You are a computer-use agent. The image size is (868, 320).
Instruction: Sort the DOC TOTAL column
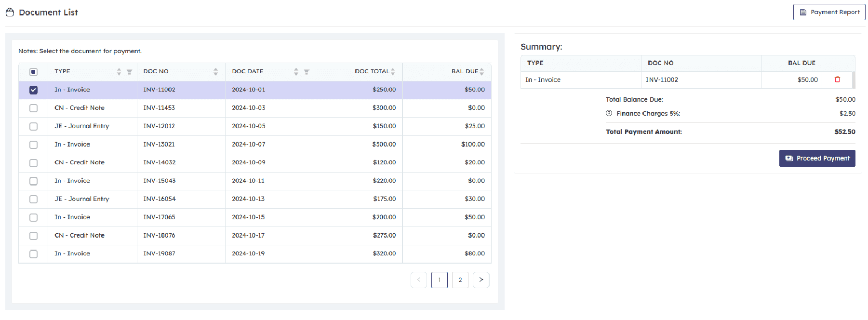[x=393, y=72]
